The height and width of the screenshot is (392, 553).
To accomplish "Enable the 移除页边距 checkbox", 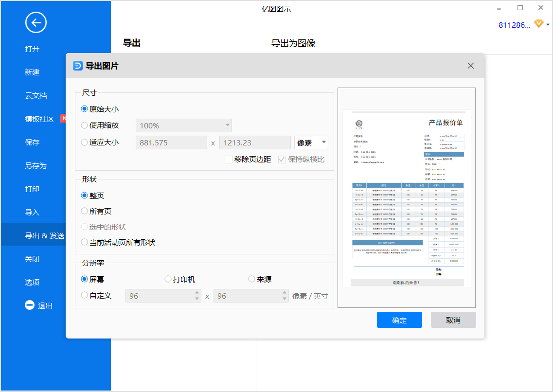I will (x=229, y=160).
